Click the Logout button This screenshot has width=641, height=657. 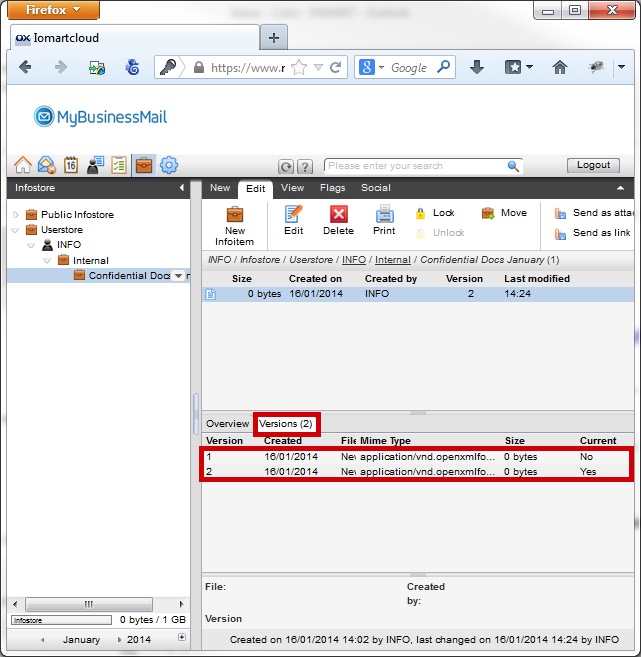[593, 165]
